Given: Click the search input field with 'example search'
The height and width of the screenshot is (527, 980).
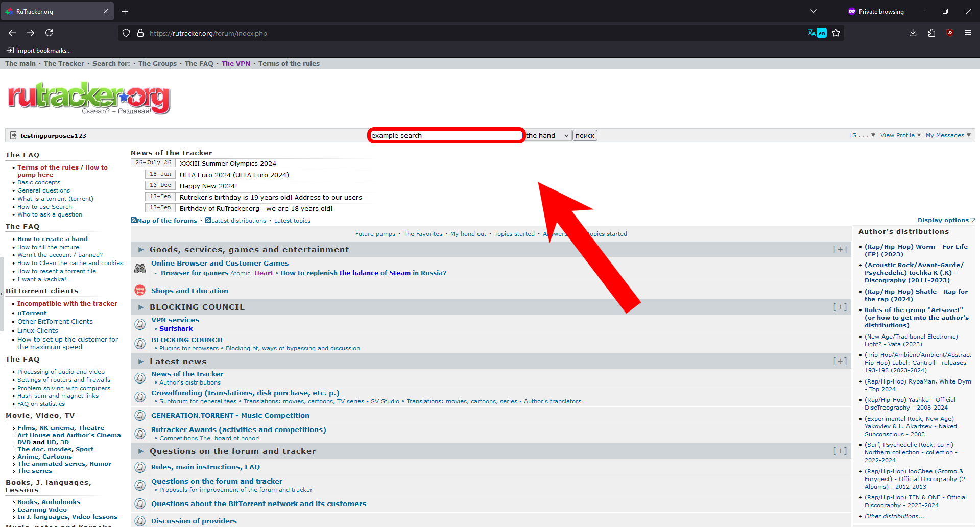Looking at the screenshot, I should coord(446,135).
